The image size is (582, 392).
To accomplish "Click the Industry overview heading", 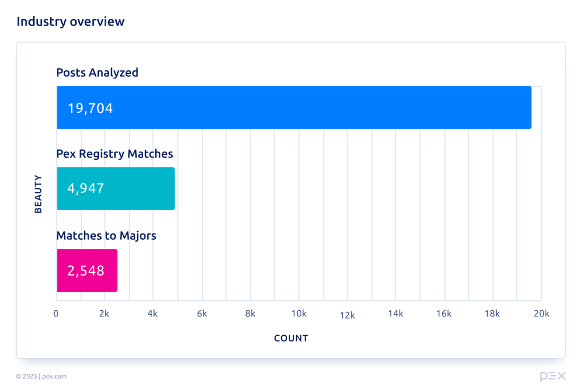I will pyautogui.click(x=70, y=22).
